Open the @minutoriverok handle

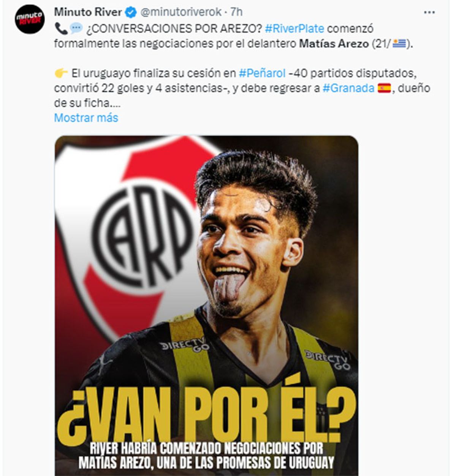pos(181,12)
